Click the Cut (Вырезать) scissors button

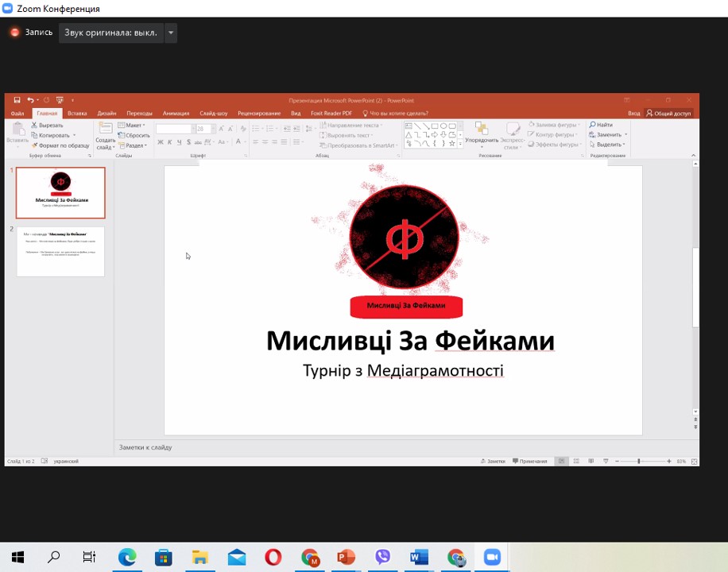pyautogui.click(x=48, y=126)
